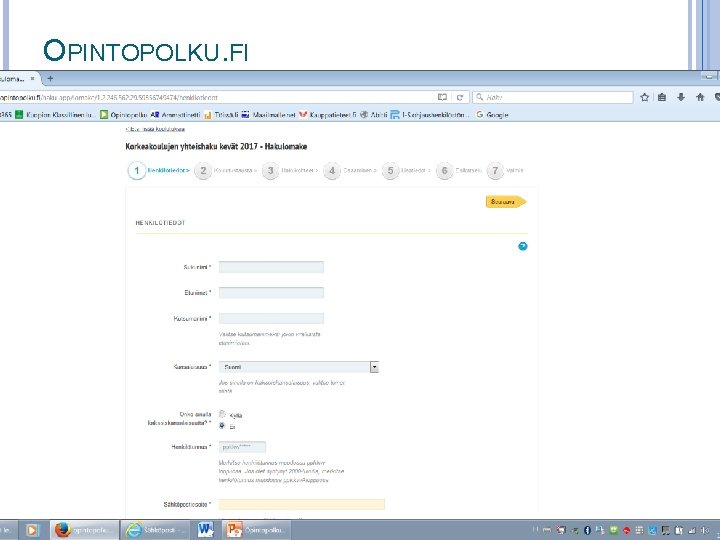Select step 6 Esikatselu
The height and width of the screenshot is (540, 720).
tap(458, 170)
